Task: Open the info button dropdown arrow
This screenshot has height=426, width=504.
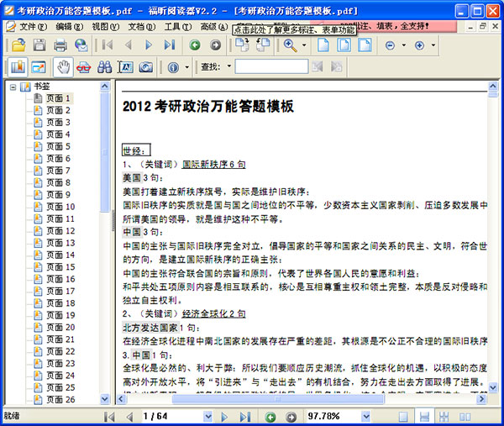Action: tap(187, 67)
